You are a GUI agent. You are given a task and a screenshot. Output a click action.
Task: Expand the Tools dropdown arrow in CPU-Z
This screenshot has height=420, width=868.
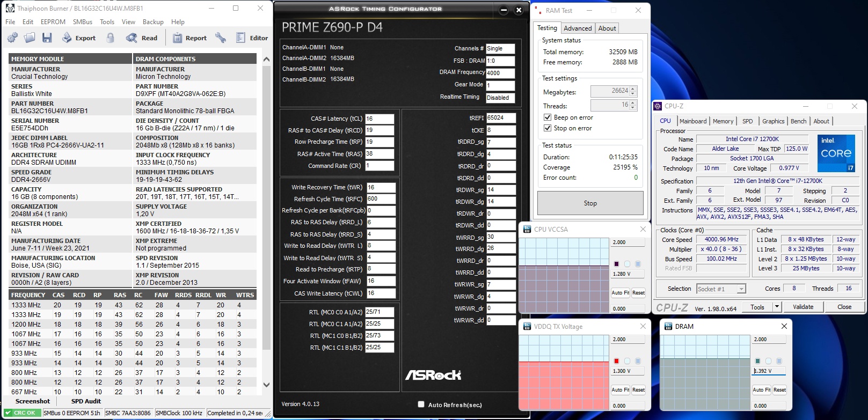[x=777, y=307]
